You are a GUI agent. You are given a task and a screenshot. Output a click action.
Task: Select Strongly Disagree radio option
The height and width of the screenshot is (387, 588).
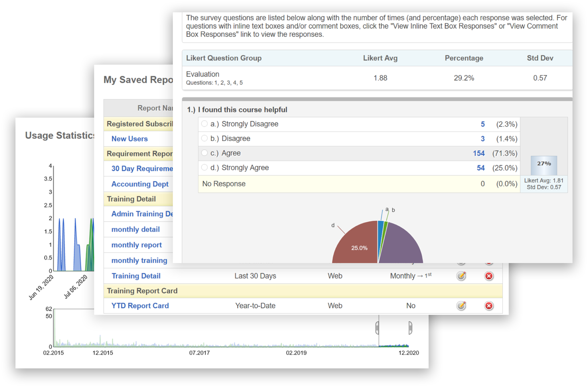[204, 124]
